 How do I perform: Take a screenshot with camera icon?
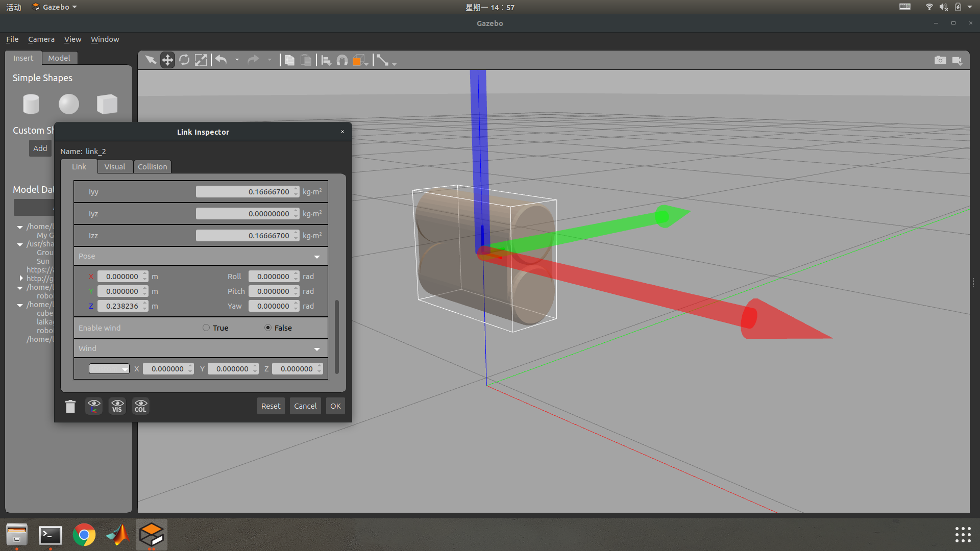pyautogui.click(x=940, y=60)
